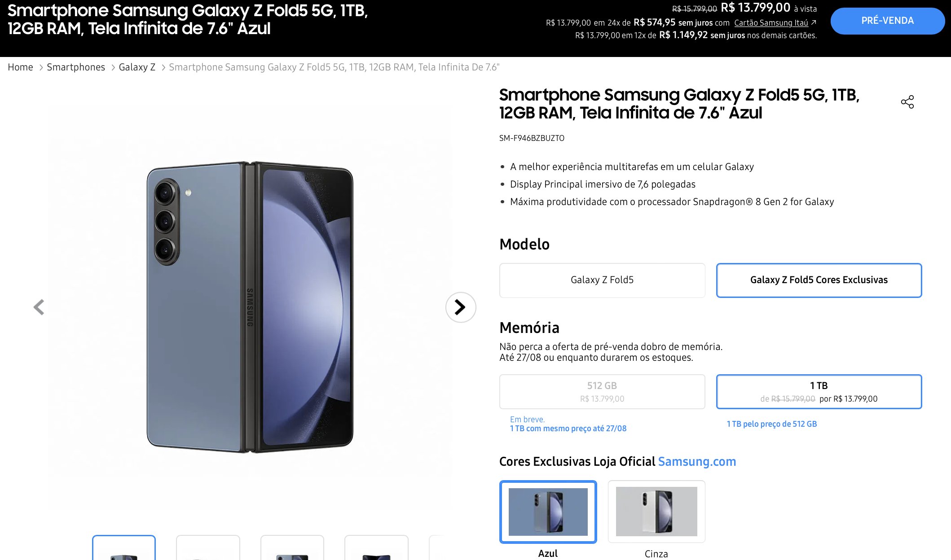Open the Samsung.com link in Cores Exclusivas heading
This screenshot has width=951, height=560.
[697, 462]
